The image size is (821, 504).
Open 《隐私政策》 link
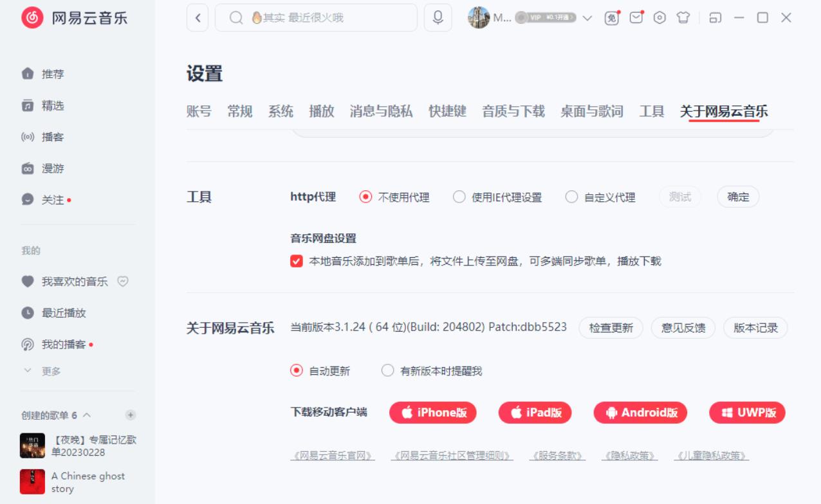tap(630, 455)
